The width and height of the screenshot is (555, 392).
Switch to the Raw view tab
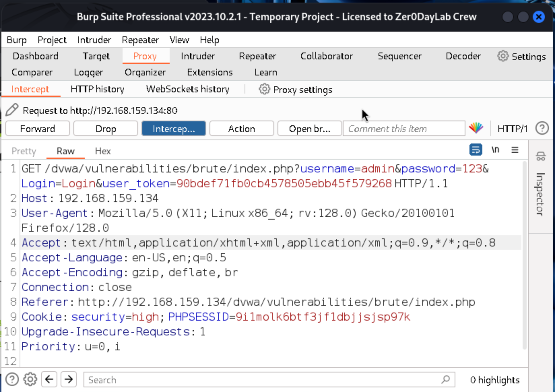tap(66, 151)
